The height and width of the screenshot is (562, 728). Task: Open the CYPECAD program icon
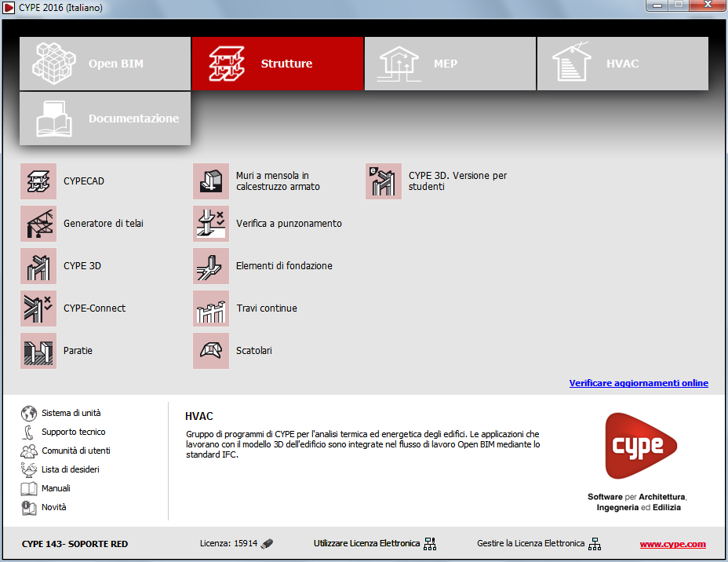[x=38, y=181]
